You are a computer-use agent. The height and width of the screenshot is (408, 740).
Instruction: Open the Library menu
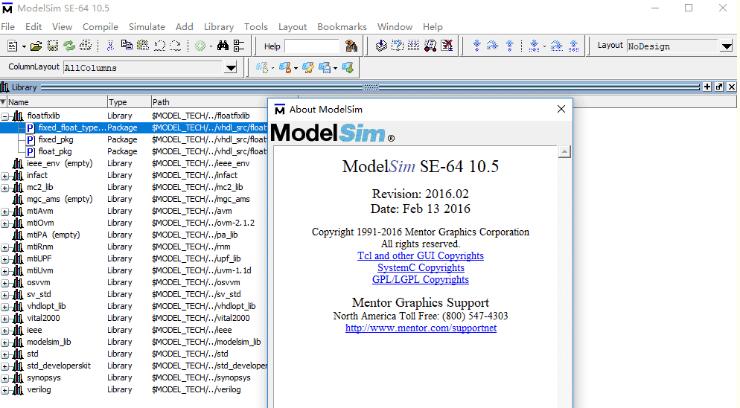219,27
